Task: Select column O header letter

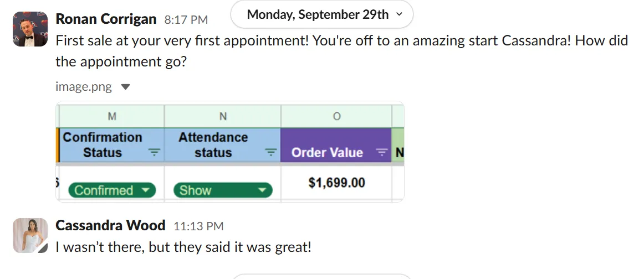Action: tap(336, 116)
